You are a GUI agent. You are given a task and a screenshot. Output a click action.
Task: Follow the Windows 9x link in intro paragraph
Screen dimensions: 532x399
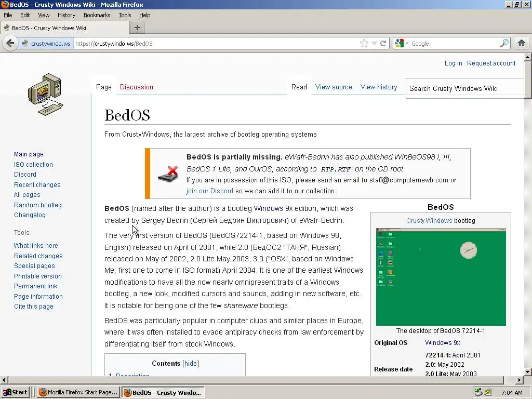273,208
